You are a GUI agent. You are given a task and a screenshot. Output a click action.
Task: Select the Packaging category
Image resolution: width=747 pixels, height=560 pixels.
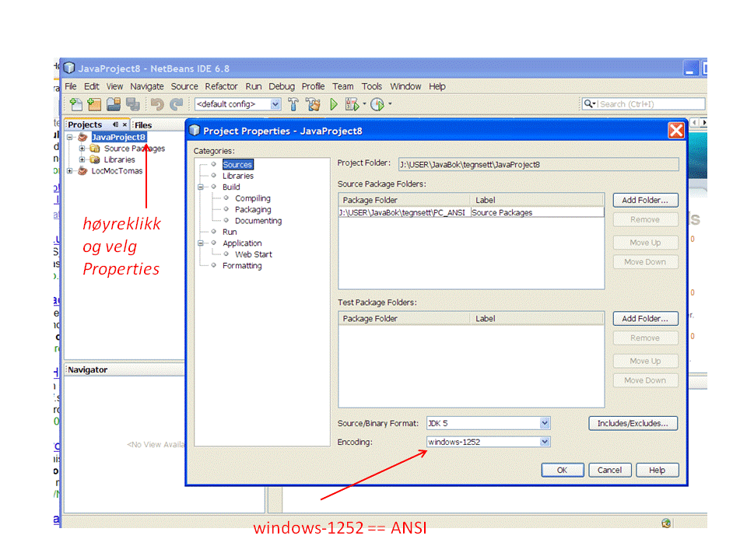coord(253,209)
